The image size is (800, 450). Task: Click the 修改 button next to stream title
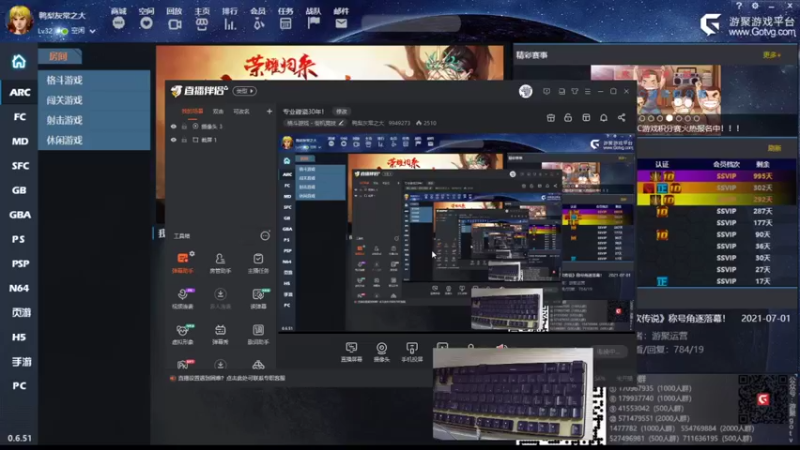coord(341,111)
